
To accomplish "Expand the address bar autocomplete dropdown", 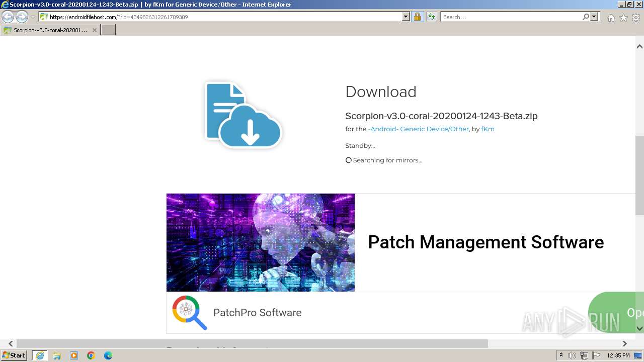I will point(406,17).
